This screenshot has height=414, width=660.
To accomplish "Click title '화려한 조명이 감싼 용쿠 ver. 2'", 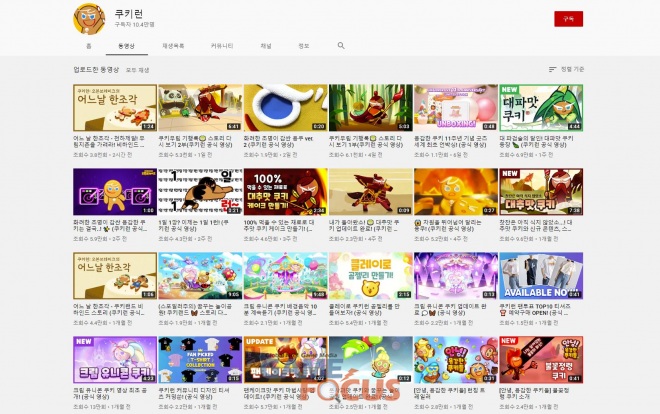I will point(279,141).
